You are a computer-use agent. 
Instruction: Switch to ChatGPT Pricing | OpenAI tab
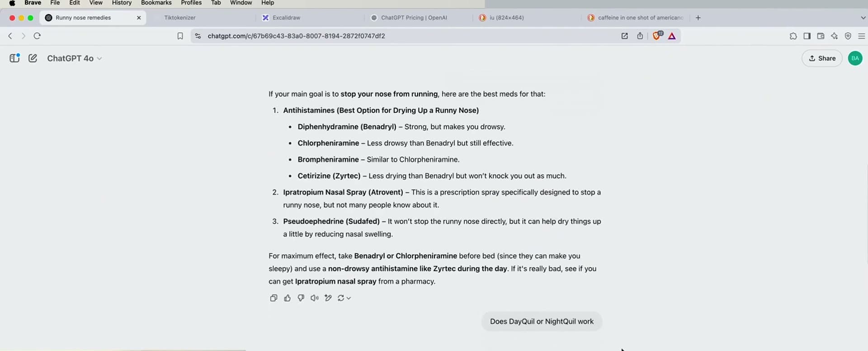click(x=414, y=18)
